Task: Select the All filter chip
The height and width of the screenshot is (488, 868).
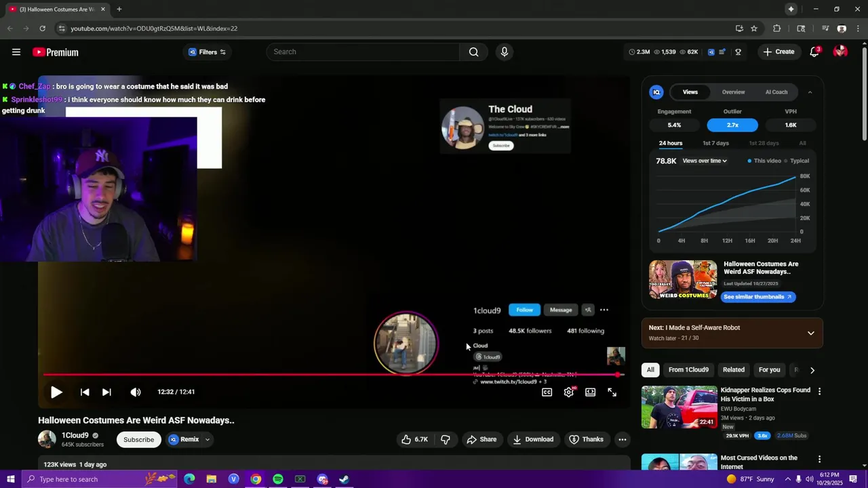Action: [x=650, y=370]
